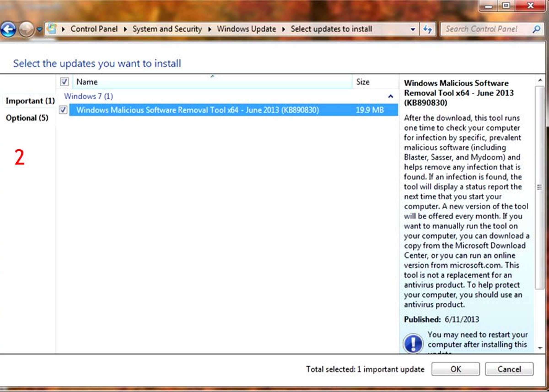Click 'Total selected: 1 important update' text

[x=365, y=369]
